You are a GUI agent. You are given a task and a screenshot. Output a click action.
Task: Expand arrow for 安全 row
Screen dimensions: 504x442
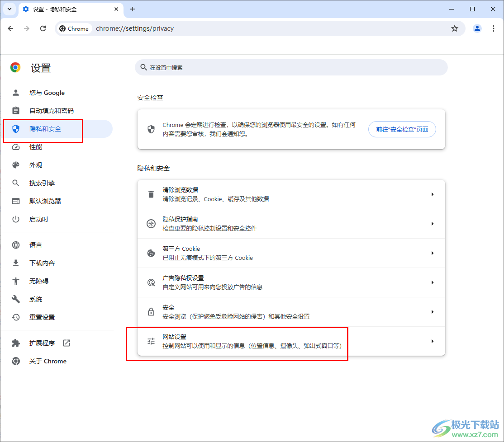coord(433,312)
